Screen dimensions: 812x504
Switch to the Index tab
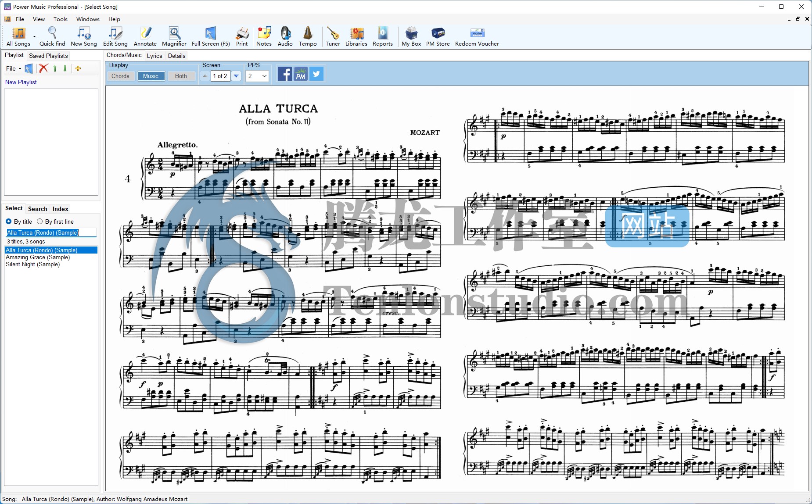[x=61, y=209]
